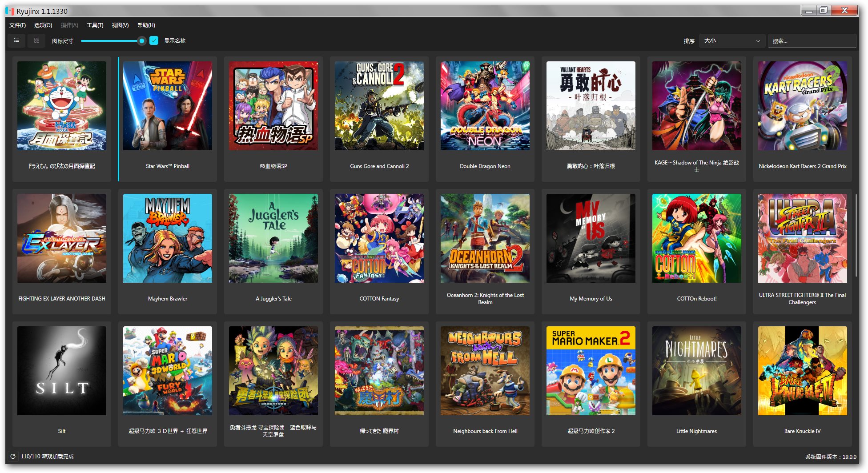The width and height of the screenshot is (868, 473).
Task: Click the Little Nightmares title text
Action: click(x=697, y=431)
